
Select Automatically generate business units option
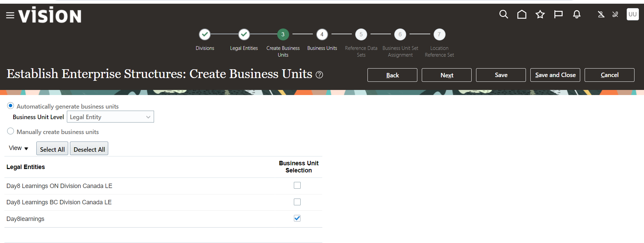click(x=11, y=106)
